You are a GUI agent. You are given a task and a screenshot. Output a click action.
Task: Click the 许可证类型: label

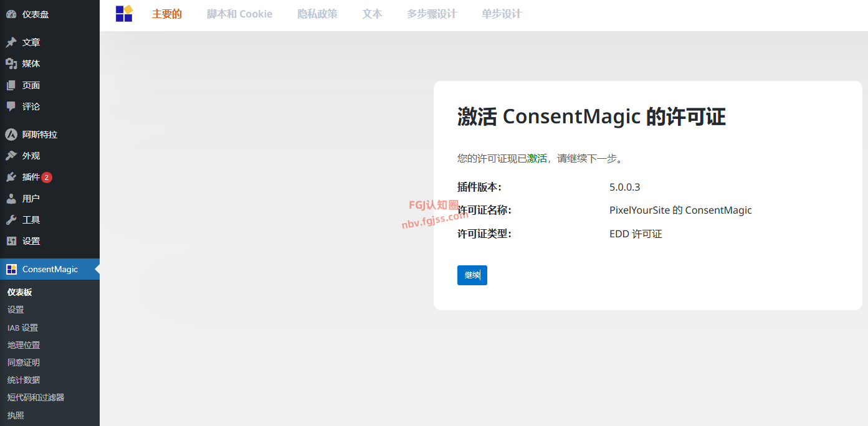(x=485, y=234)
